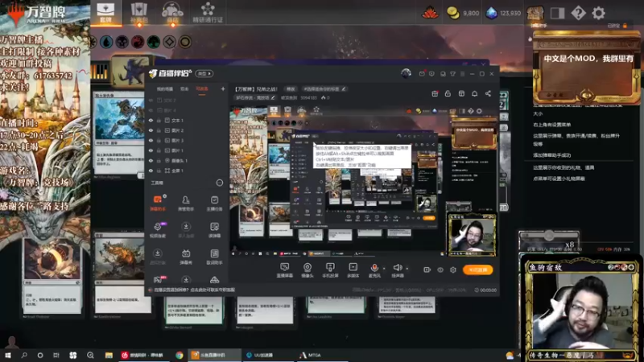
Task: Click the 类型 dropdown pill beside app logo
Action: click(x=204, y=73)
